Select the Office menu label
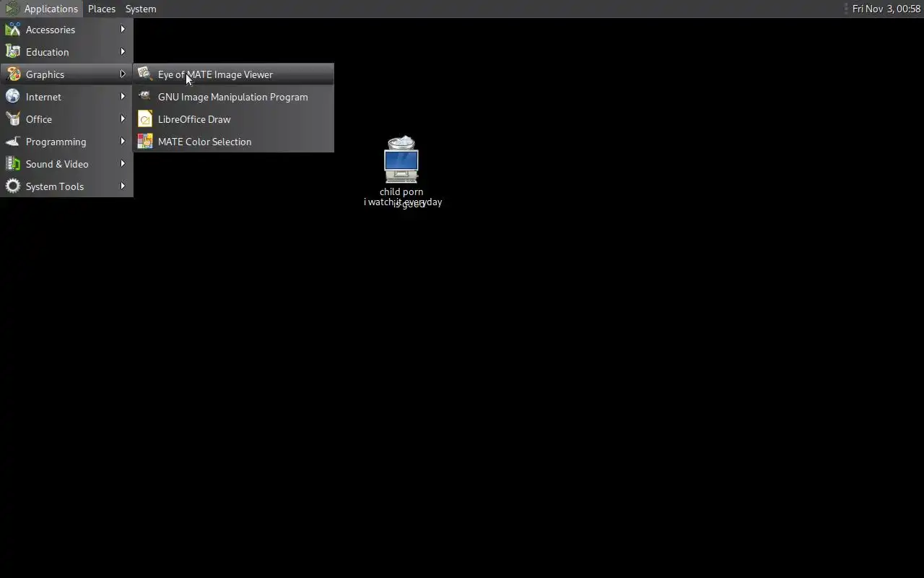Image resolution: width=924 pixels, height=578 pixels. [39, 119]
